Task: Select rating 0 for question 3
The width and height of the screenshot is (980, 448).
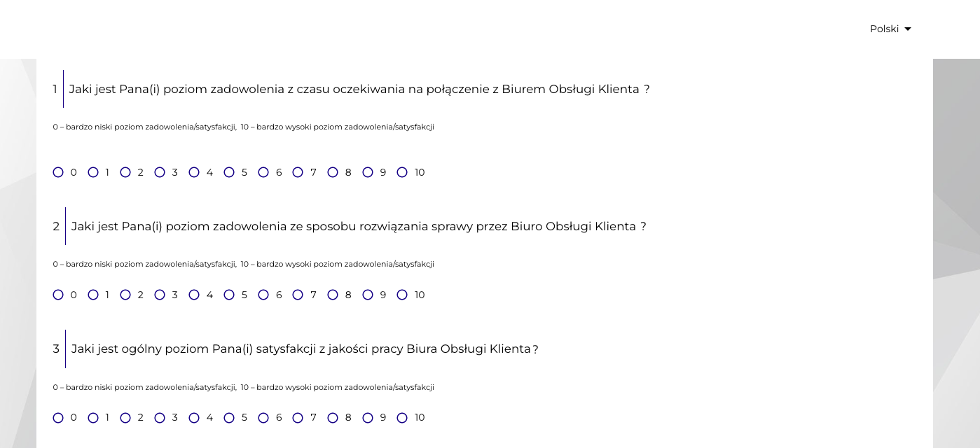Action: click(x=58, y=418)
